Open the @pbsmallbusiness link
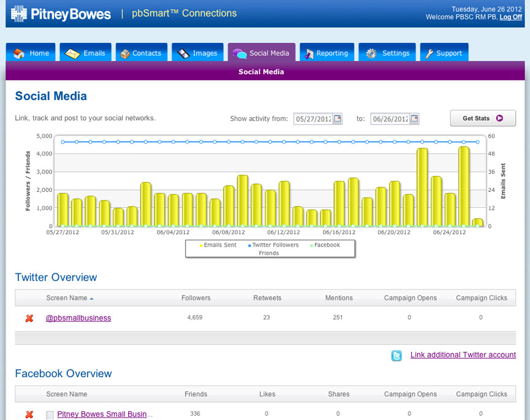Viewport: 530px width, 420px height. pyautogui.click(x=78, y=318)
